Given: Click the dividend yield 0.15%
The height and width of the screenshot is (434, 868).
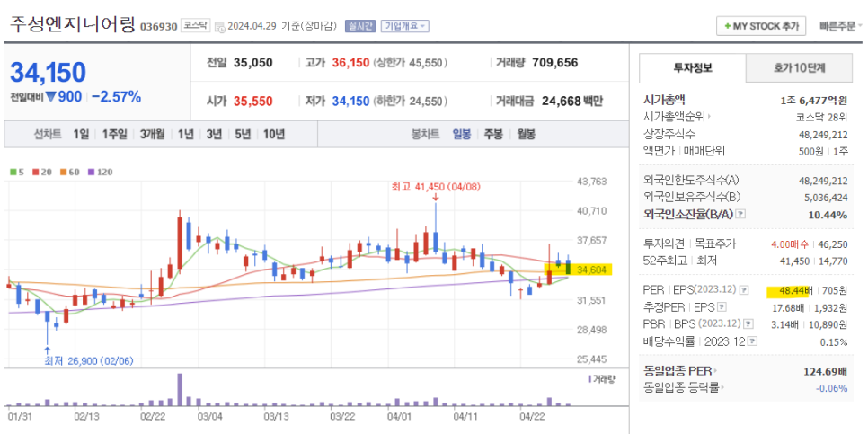Looking at the screenshot, I should click(834, 342).
